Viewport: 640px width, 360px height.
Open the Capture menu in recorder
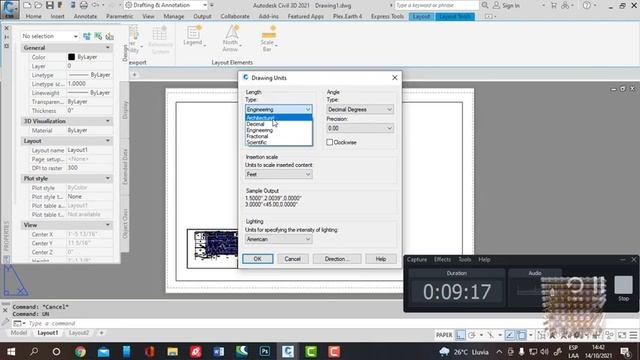[417, 260]
